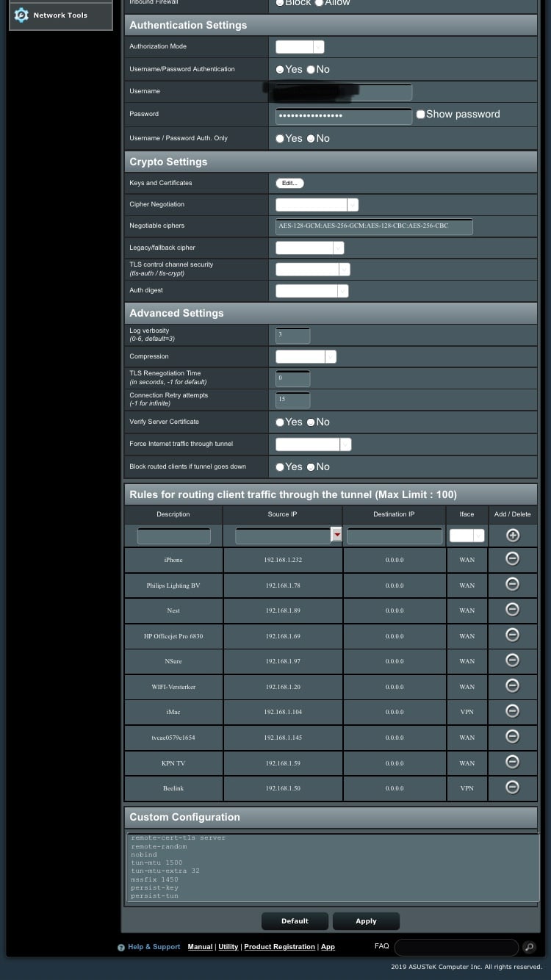Open the Product Registration footer link
The image size is (551, 980).
(x=279, y=947)
